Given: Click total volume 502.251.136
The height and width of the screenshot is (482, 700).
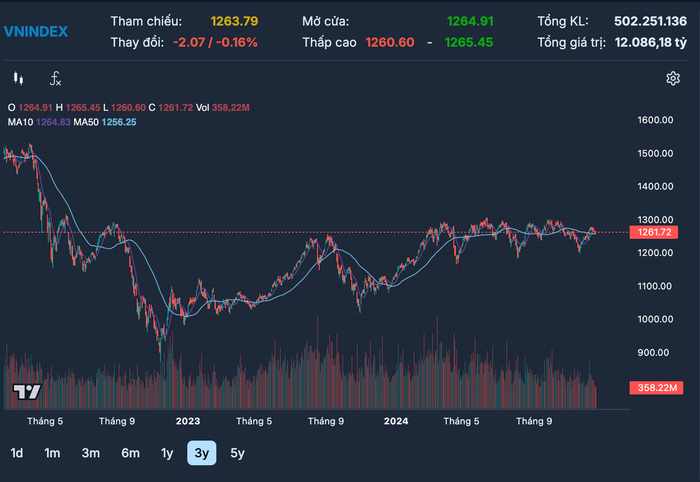Looking at the screenshot, I should (650, 21).
